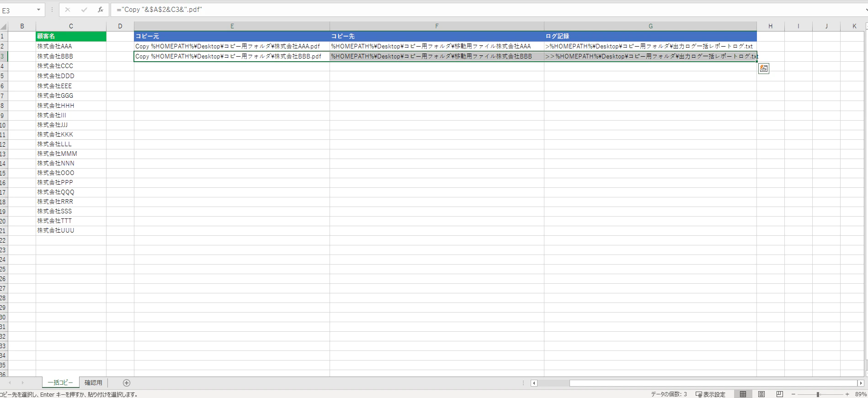
Task: Click the ログ記録 header cell
Action: (650, 36)
